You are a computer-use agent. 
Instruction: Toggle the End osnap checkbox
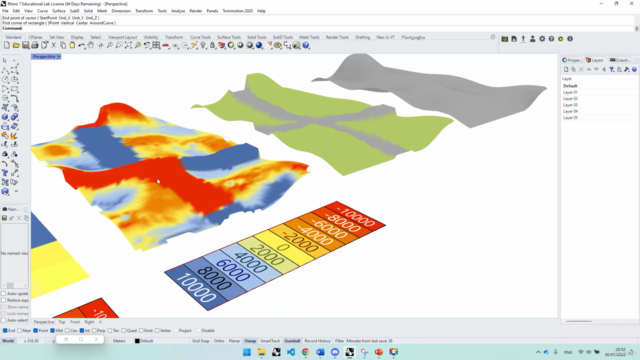coord(5,331)
